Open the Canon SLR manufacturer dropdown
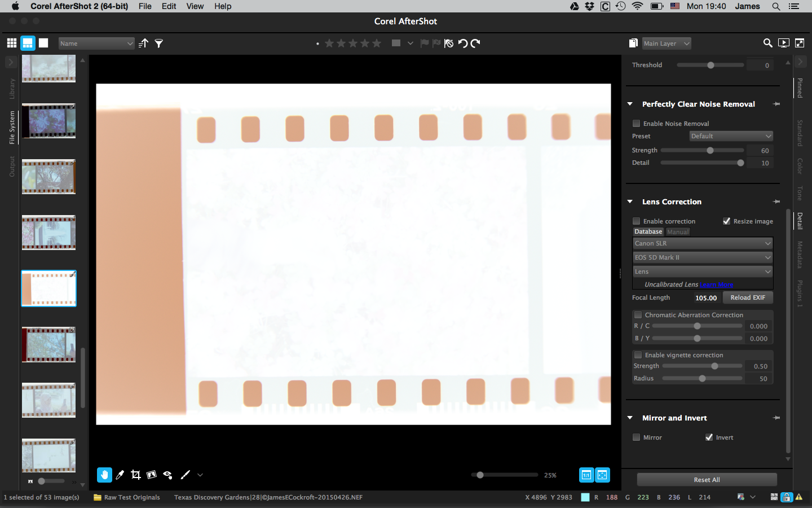Screen dimensions: 812x508 click(703, 243)
